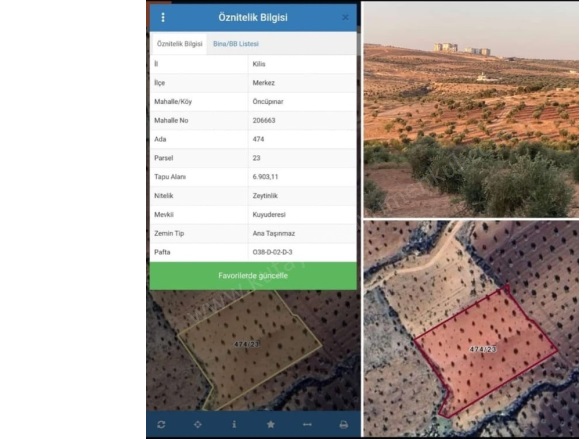This screenshot has height=439, width=585.
Task: Click the 474/23 label on the yellow parcel
Action: tap(247, 344)
